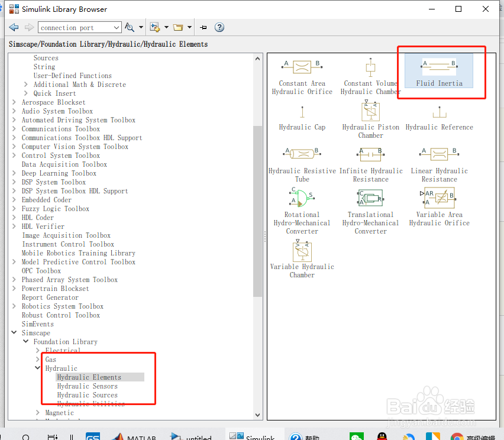This screenshot has width=504, height=440.
Task: Expand the Gas library node
Action: click(x=38, y=360)
